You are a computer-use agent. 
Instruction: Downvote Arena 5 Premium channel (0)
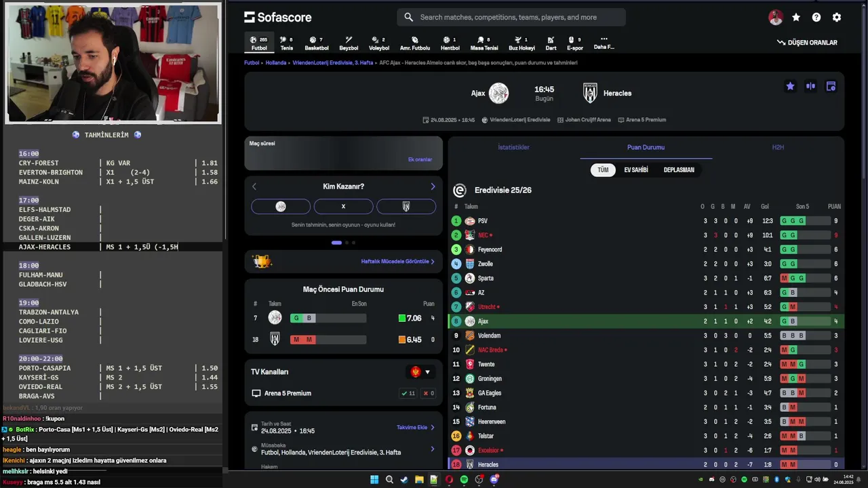(x=428, y=393)
